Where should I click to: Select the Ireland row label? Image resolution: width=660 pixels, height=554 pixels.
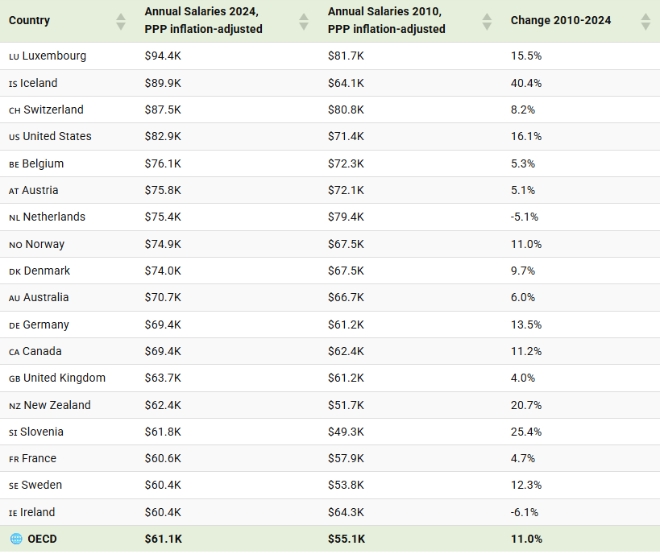[41, 513]
